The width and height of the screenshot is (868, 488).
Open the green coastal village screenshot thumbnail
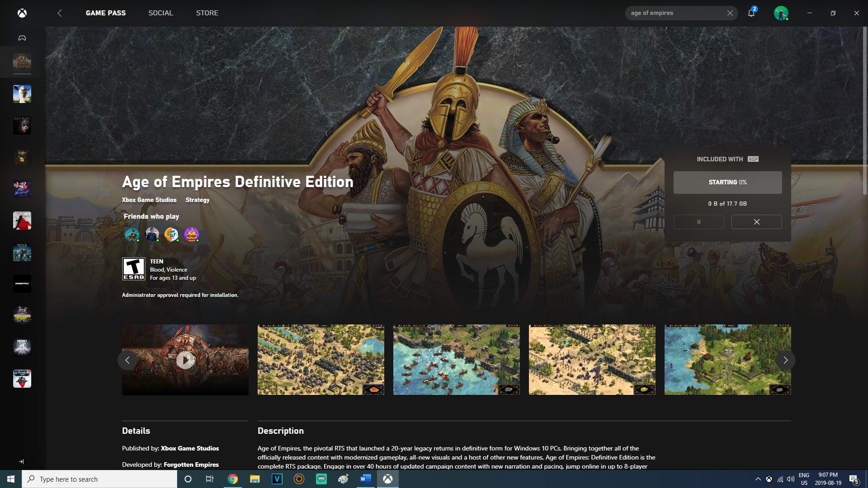pos(727,360)
